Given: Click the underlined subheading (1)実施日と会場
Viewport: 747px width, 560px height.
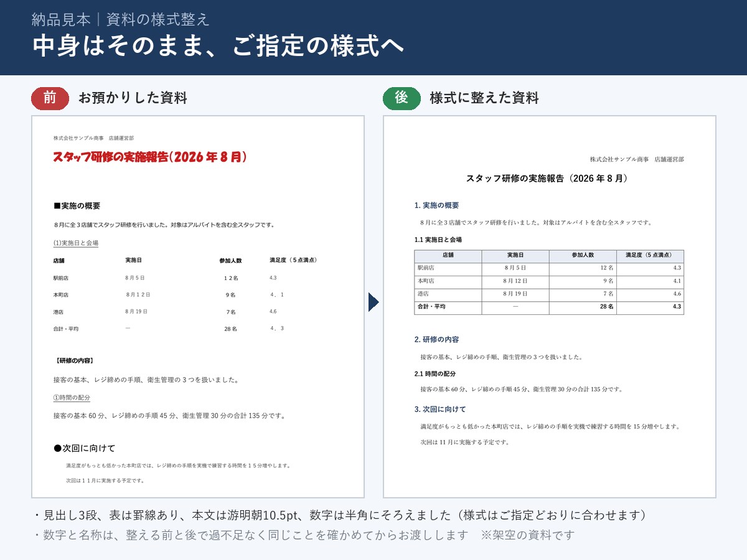Looking at the screenshot, I should [76, 243].
